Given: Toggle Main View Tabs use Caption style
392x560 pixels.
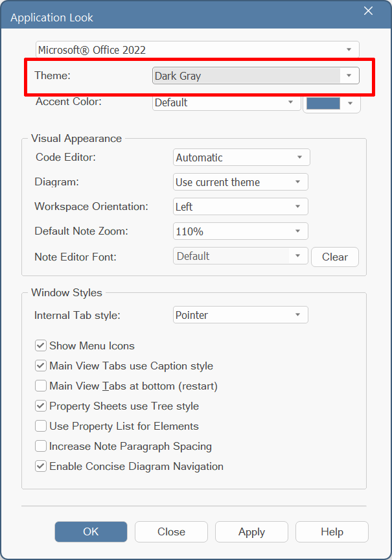Looking at the screenshot, I should 41,366.
